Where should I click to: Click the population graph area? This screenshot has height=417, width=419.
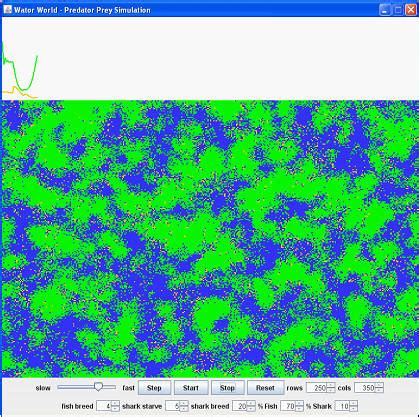[210, 58]
